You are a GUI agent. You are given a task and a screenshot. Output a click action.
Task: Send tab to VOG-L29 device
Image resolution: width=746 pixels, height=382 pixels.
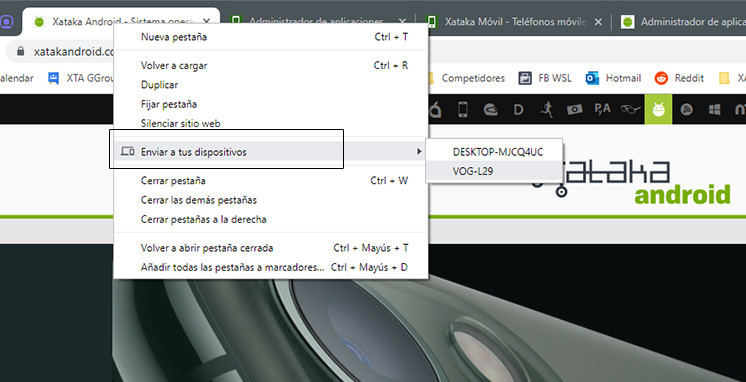tap(494, 171)
